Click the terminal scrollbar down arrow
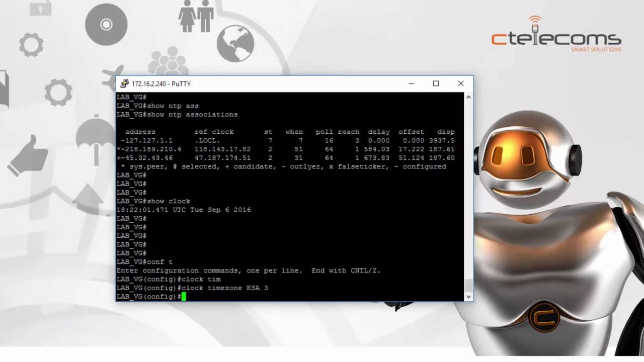This screenshot has width=644, height=362. pyautogui.click(x=468, y=297)
